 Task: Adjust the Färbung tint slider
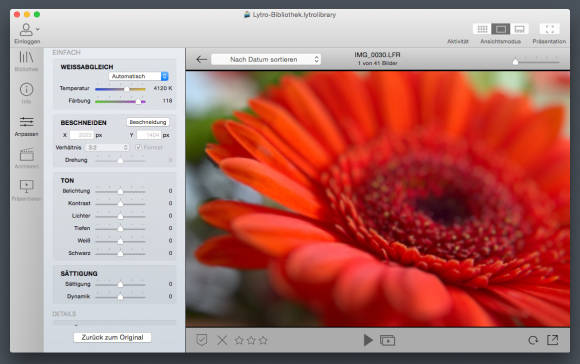pos(120,101)
